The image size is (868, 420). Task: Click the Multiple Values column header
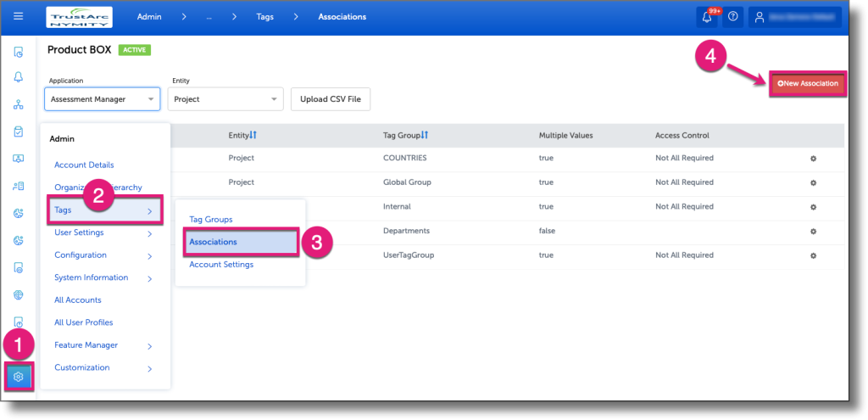click(565, 135)
